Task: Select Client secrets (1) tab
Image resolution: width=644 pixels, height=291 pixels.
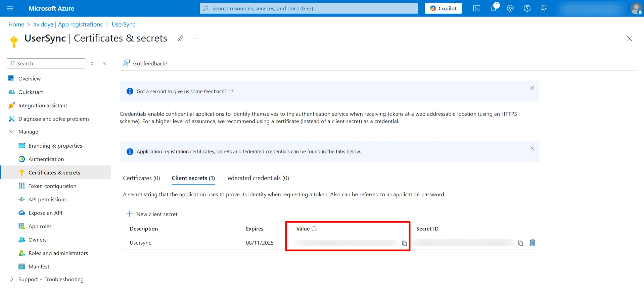Action: [193, 178]
